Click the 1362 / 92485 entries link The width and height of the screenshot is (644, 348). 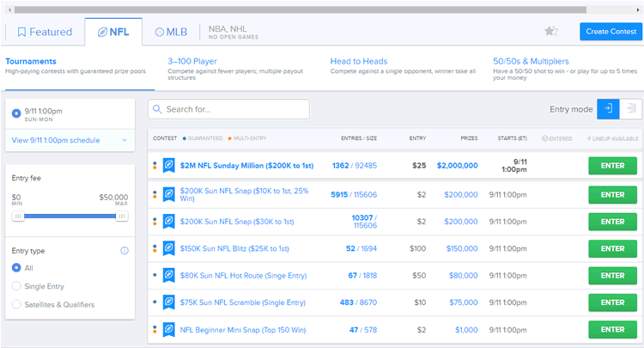pos(355,166)
